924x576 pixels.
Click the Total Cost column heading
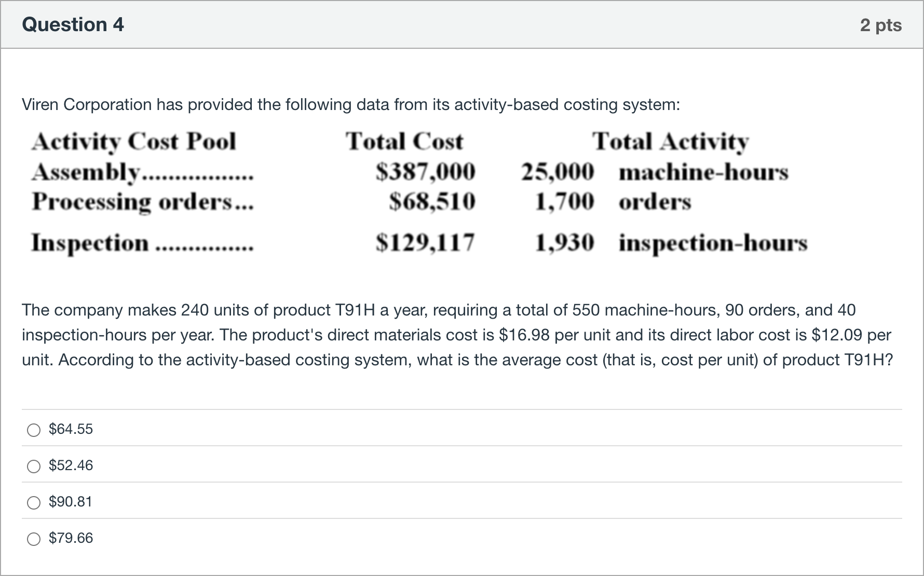(x=404, y=142)
